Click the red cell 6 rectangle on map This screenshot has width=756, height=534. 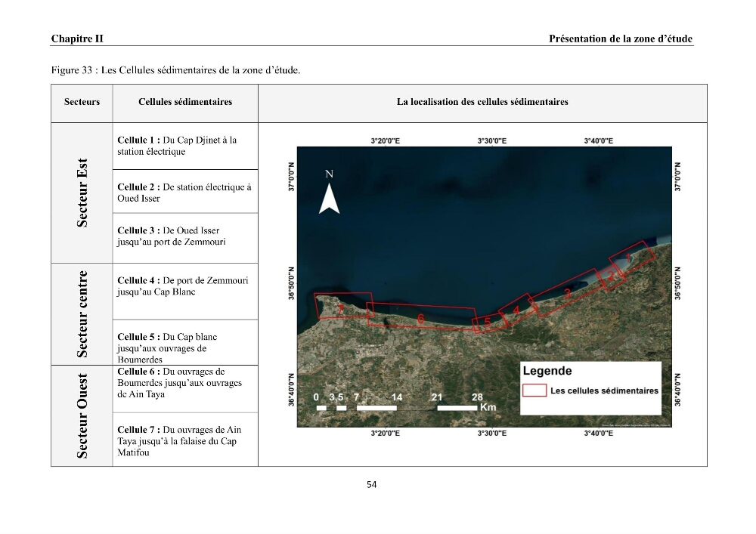421,316
